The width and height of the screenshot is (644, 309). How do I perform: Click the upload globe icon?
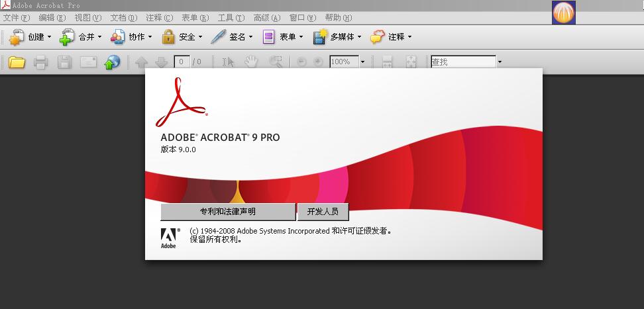pyautogui.click(x=112, y=62)
